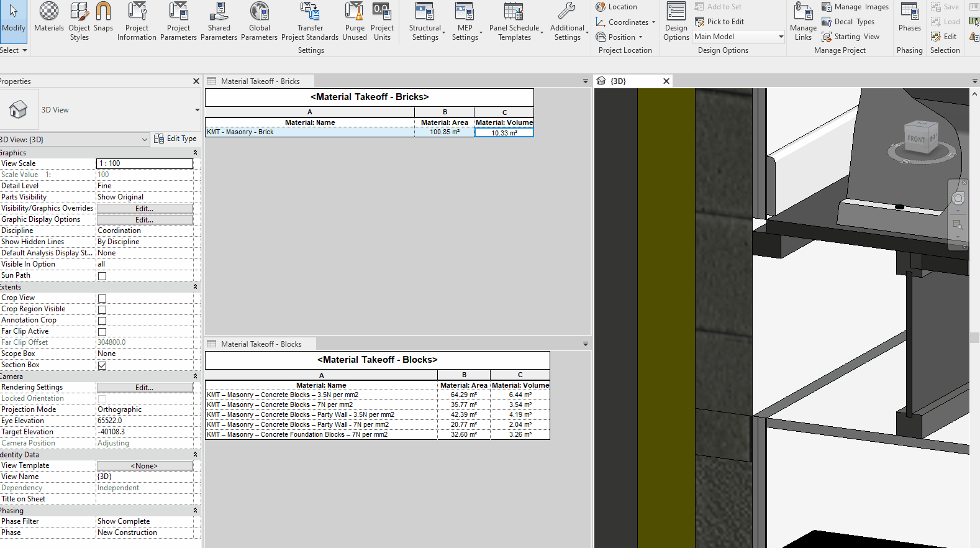Collapse the Camera properties section
Viewport: 980px width, 548px height.
point(195,377)
